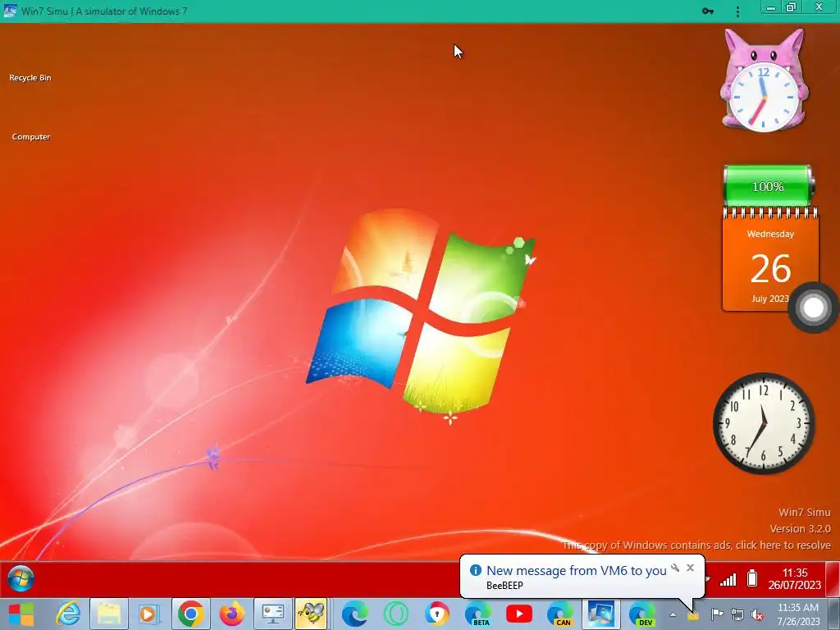Image resolution: width=840 pixels, height=630 pixels.
Task: Click the simulator battery tray icon
Action: click(752, 578)
